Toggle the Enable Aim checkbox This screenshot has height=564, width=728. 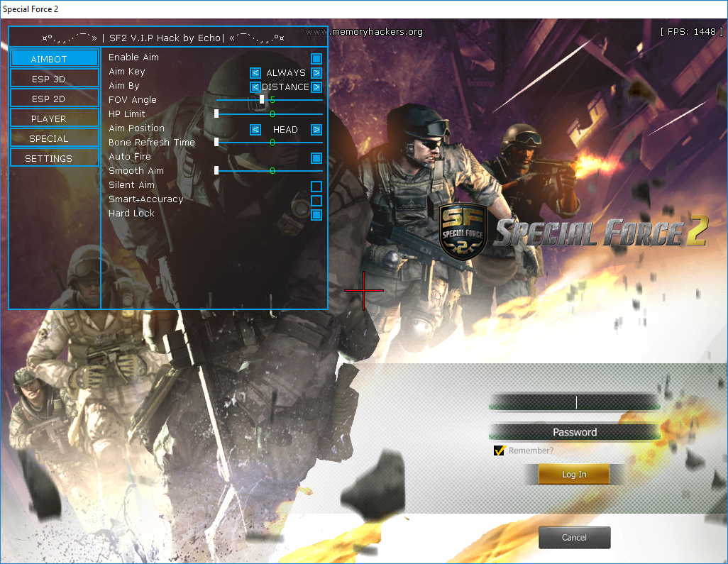[316, 58]
